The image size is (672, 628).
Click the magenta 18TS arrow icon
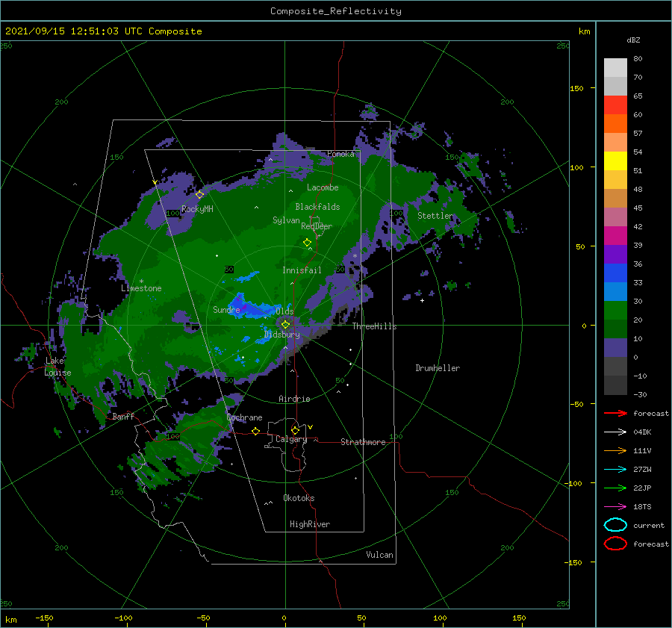tap(615, 507)
